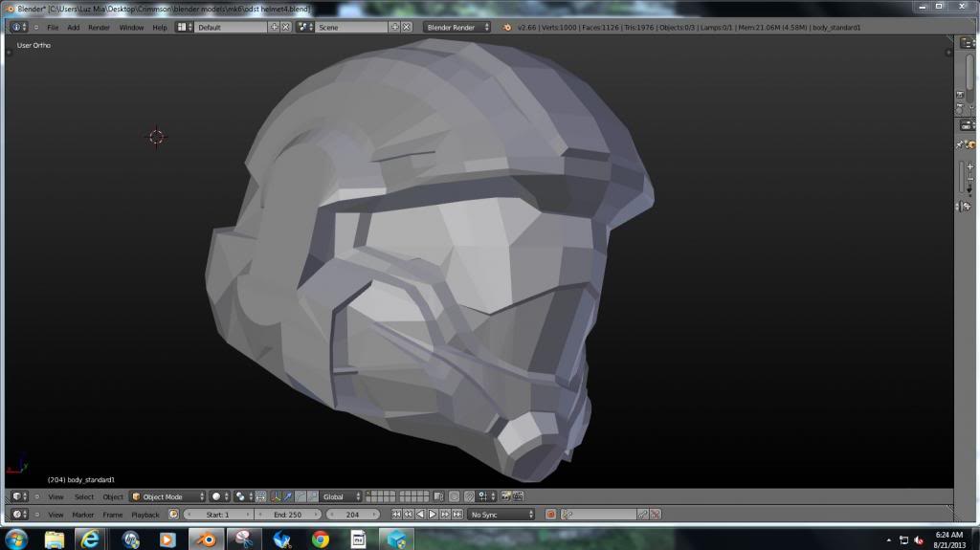The width and height of the screenshot is (980, 550).
Task: Open the Timeline View menu
Action: coord(56,515)
